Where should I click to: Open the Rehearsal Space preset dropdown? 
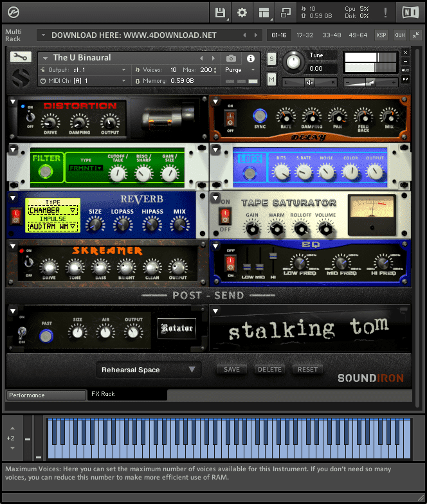(149, 370)
